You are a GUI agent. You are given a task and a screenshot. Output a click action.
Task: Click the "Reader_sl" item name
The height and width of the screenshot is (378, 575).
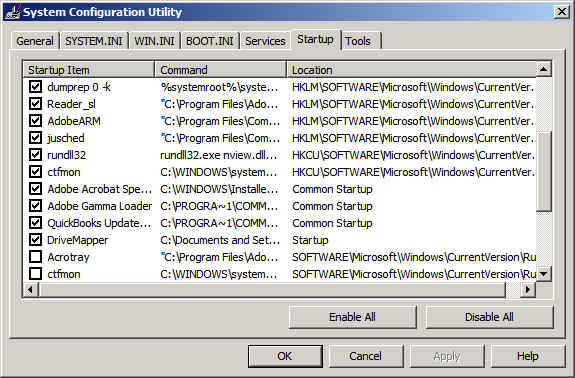click(x=71, y=104)
